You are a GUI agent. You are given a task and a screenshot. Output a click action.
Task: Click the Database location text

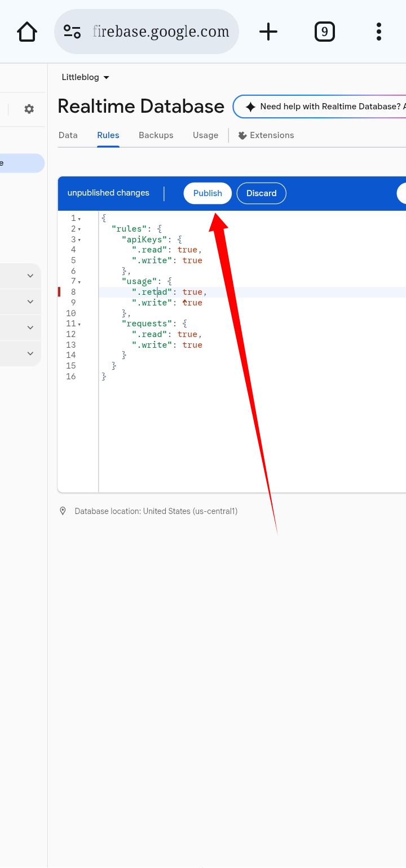point(156,511)
